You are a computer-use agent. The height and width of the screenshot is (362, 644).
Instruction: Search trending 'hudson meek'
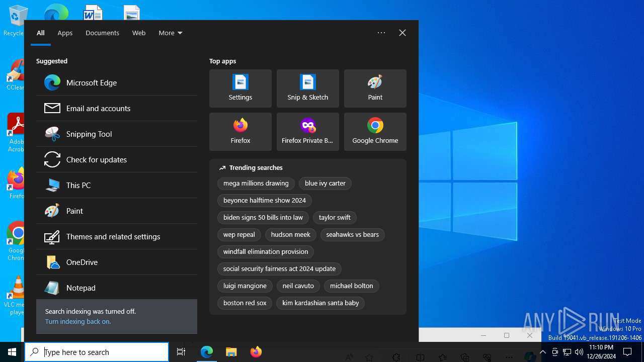point(291,235)
